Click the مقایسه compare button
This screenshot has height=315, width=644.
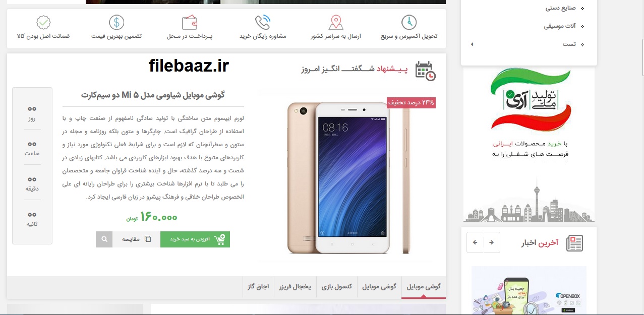(x=136, y=239)
